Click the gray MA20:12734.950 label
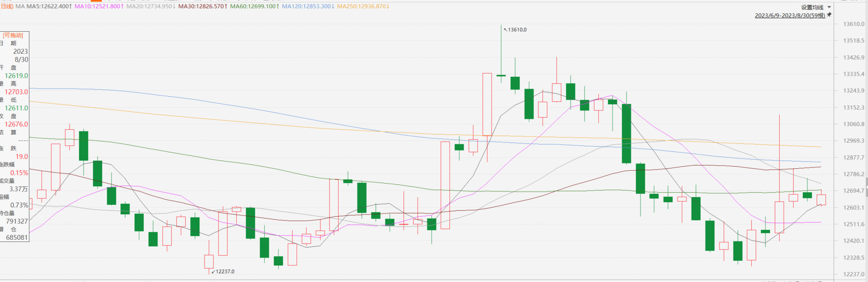868x282 pixels. (151, 6)
